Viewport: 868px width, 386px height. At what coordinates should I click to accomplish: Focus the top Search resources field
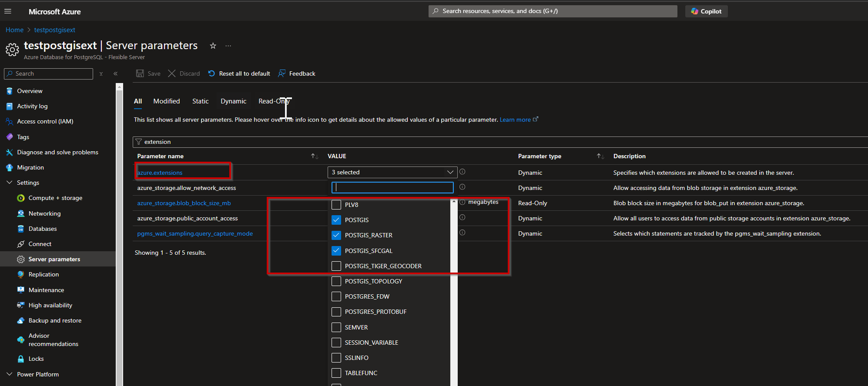pyautogui.click(x=553, y=11)
